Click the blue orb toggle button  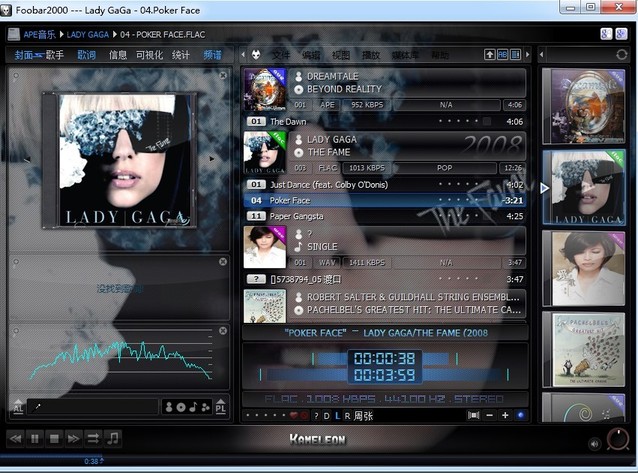click(x=520, y=415)
